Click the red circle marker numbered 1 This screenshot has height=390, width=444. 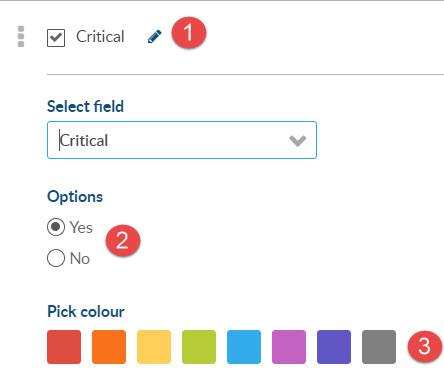tap(189, 33)
